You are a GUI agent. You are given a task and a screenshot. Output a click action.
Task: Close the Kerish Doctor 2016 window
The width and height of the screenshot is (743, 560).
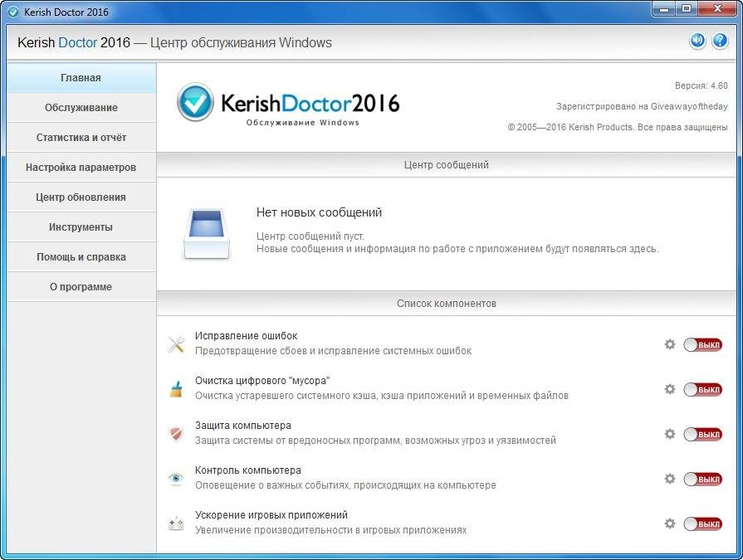[718, 8]
